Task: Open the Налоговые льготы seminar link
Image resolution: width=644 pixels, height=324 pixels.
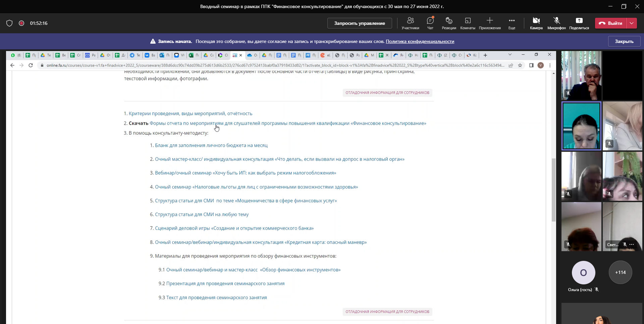Action: 256,187
